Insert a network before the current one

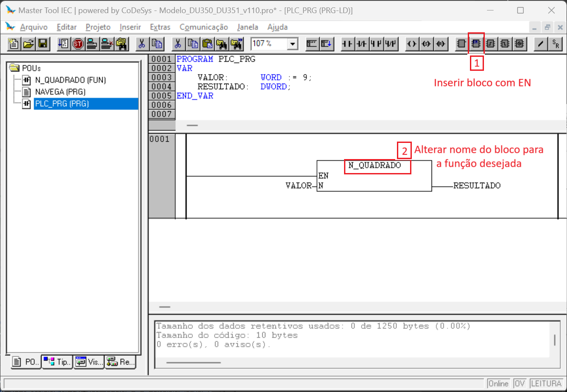[313, 44]
